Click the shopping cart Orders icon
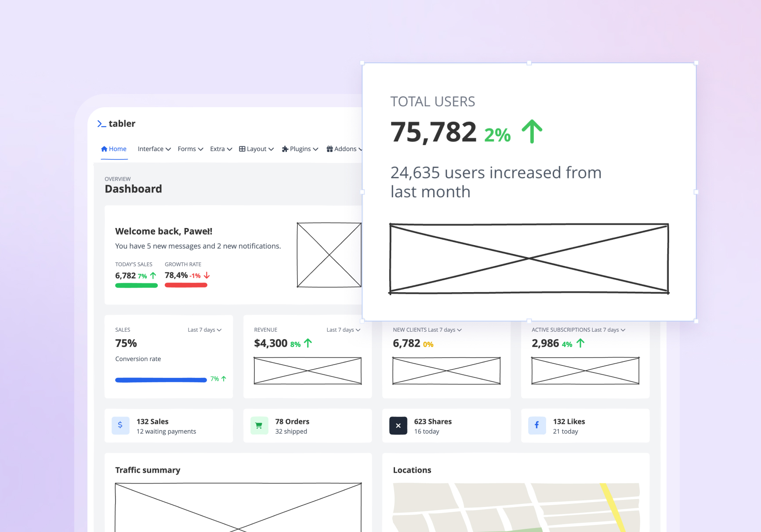Viewport: 761px width, 532px height. tap(259, 425)
